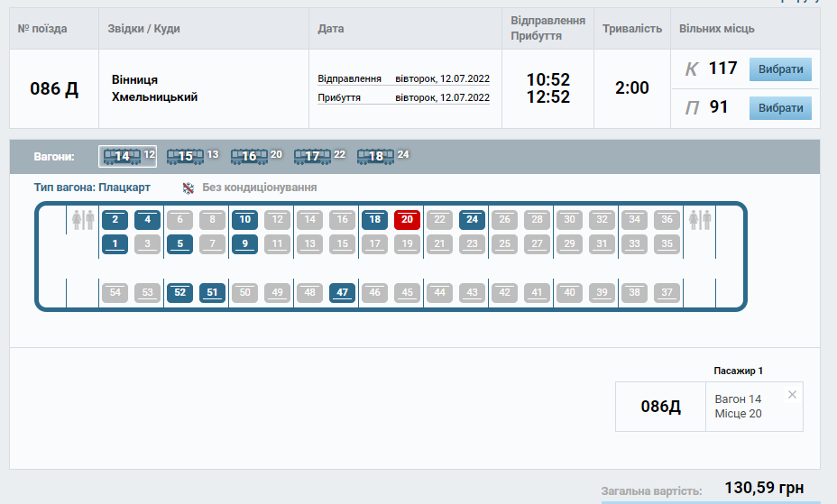This screenshot has width=837, height=504.
Task: Select available seat 10
Action: click(x=244, y=219)
